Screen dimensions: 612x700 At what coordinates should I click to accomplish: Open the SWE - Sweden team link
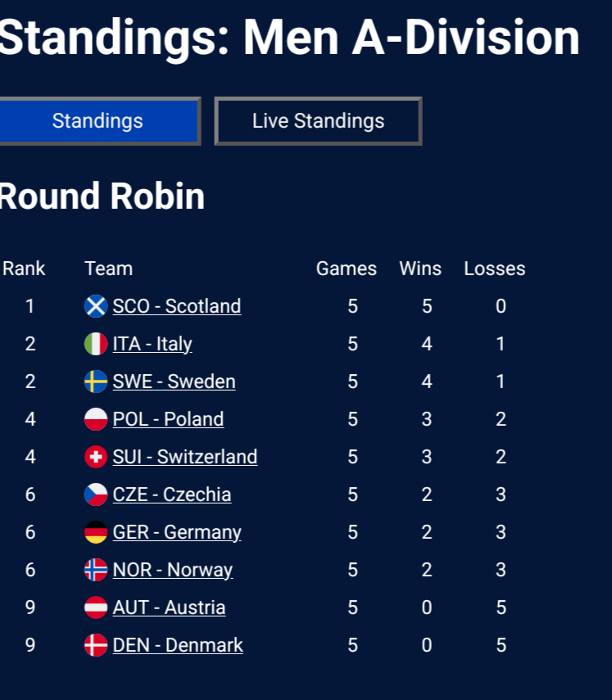point(175,382)
